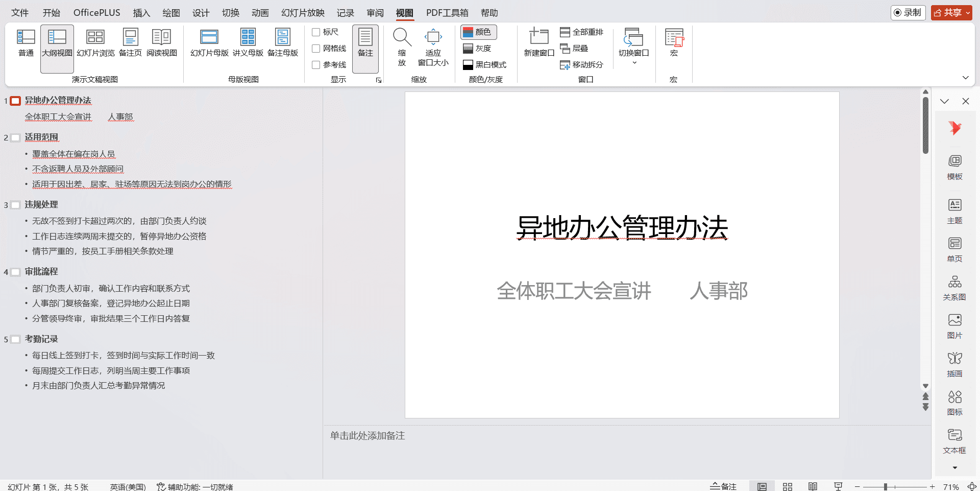Toggle Notes (备注) in status bar
Screen dimensions: 980x491
[x=723, y=486]
